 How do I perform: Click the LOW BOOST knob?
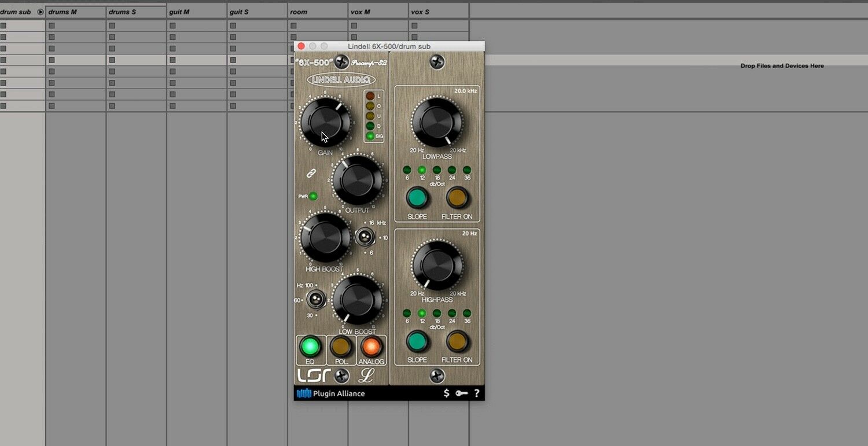[x=357, y=300]
